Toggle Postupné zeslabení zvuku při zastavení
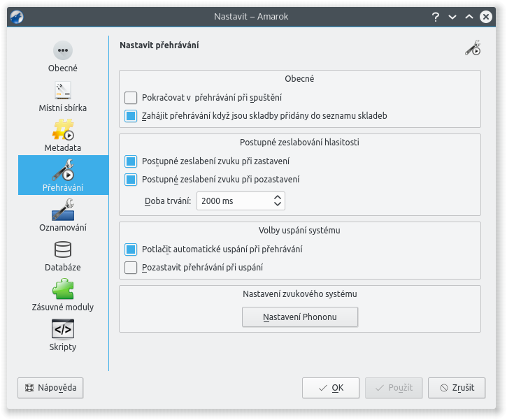 point(131,161)
